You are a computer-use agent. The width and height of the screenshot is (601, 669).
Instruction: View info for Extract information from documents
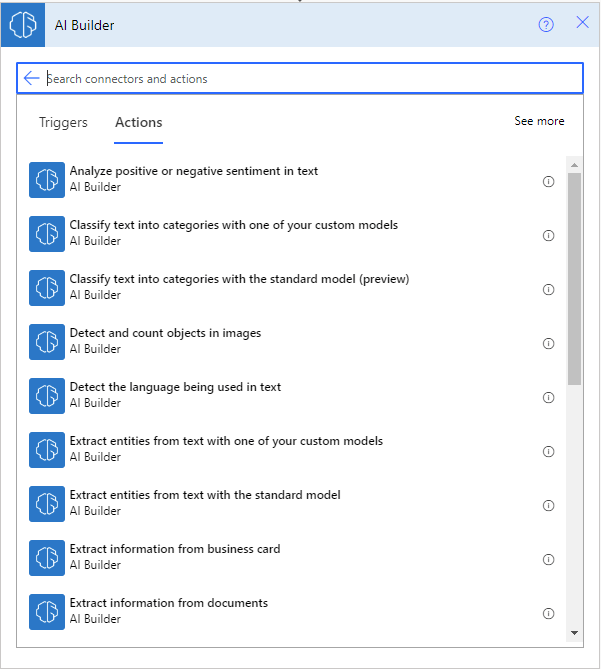(548, 614)
